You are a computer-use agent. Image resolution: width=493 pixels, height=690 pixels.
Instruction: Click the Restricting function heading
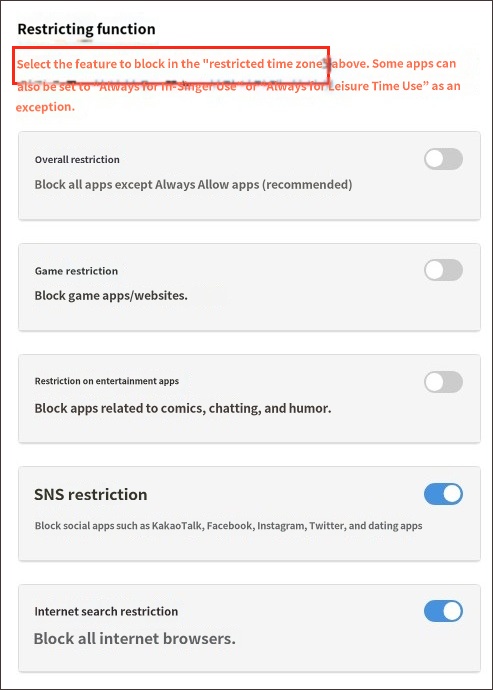[x=86, y=29]
